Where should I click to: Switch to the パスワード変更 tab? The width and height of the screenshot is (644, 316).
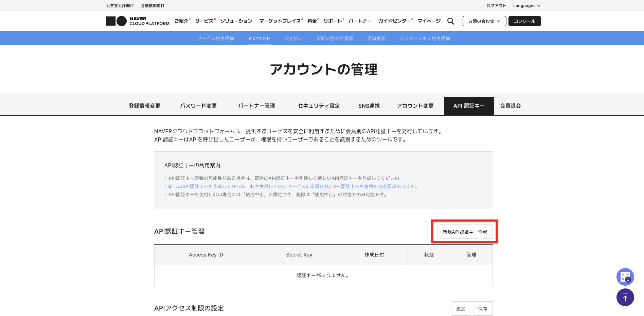[x=198, y=106]
